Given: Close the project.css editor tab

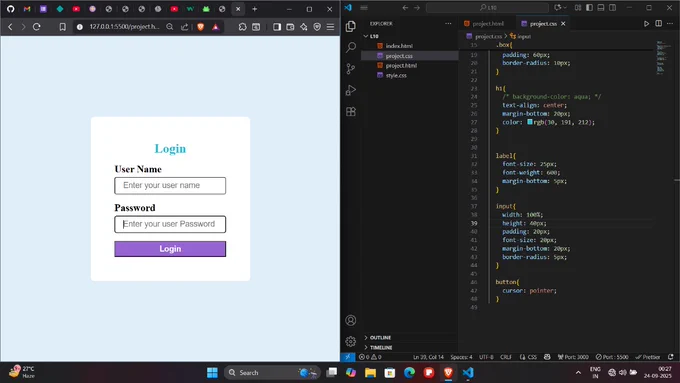Looking at the screenshot, I should (563, 24).
